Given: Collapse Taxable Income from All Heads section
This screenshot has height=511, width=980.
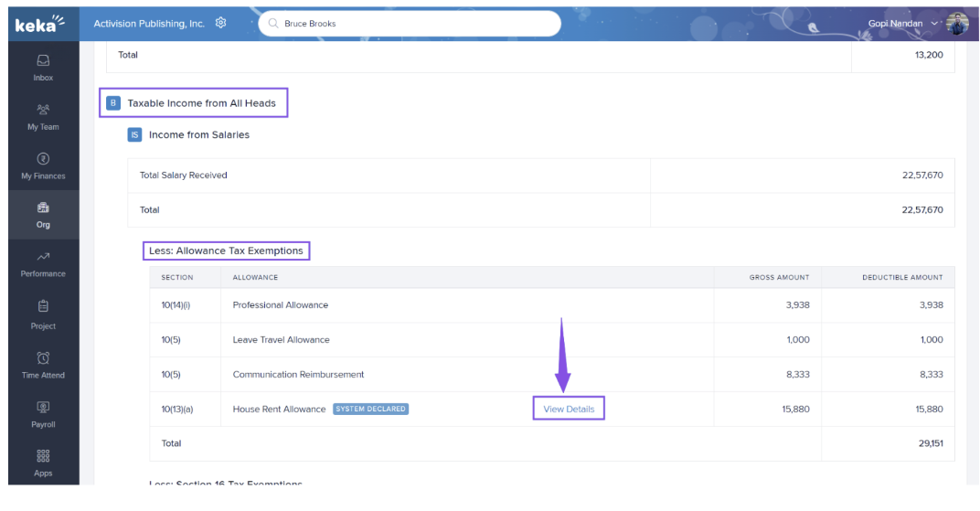Looking at the screenshot, I should point(113,103).
